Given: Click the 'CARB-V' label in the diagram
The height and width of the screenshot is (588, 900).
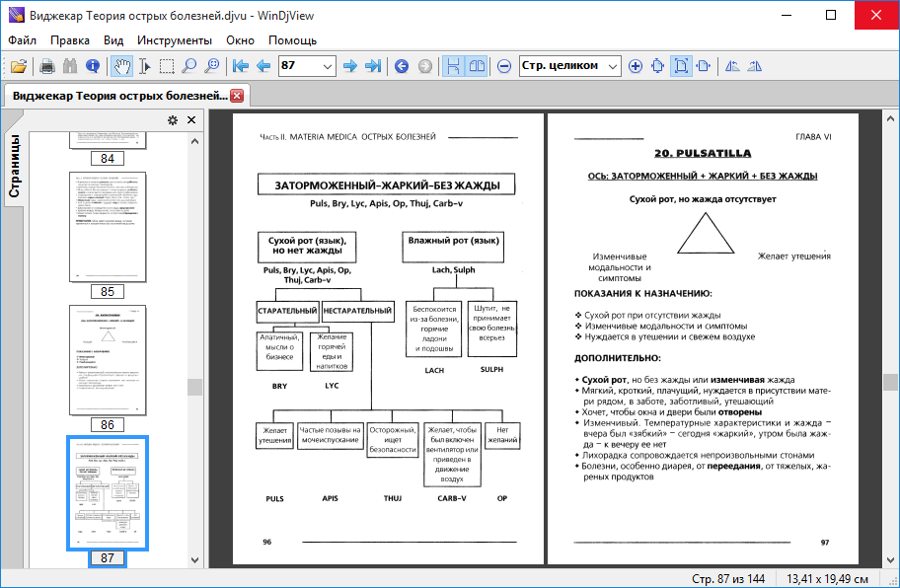Looking at the screenshot, I should (x=452, y=498).
